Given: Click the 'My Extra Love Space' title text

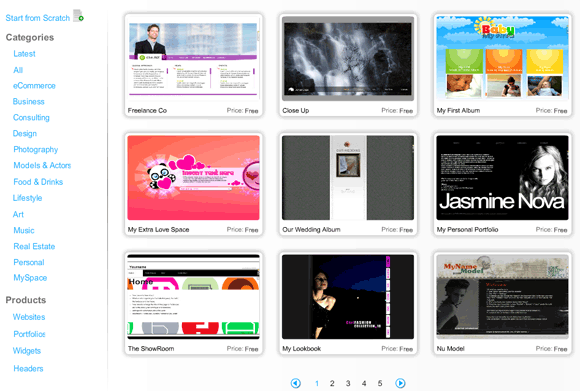Looking at the screenshot, I should tap(158, 229).
